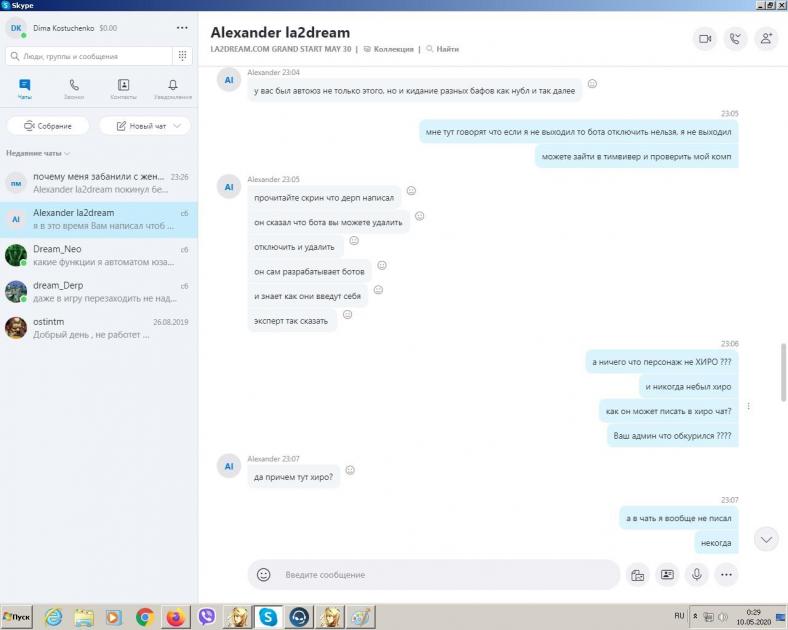Open the dial pad next to search
788x630 pixels.
point(182,56)
